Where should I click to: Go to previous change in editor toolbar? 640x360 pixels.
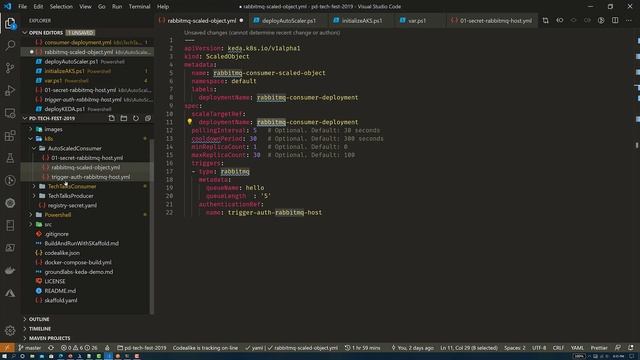(x=560, y=20)
